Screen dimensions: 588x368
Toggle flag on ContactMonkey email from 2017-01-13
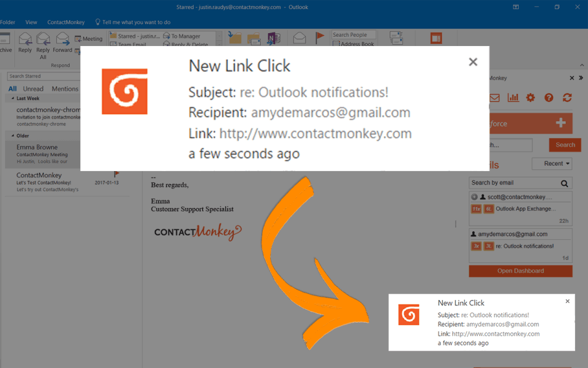pyautogui.click(x=116, y=174)
